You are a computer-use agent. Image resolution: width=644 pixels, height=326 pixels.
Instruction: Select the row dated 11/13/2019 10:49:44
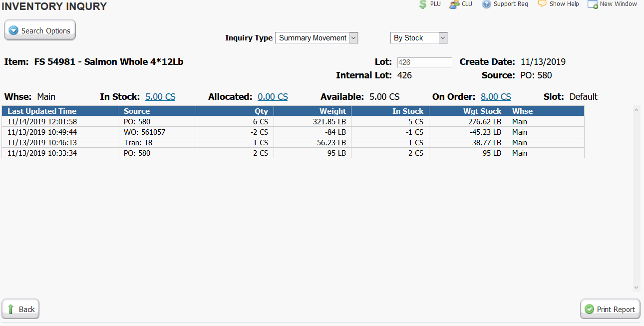[x=293, y=132]
